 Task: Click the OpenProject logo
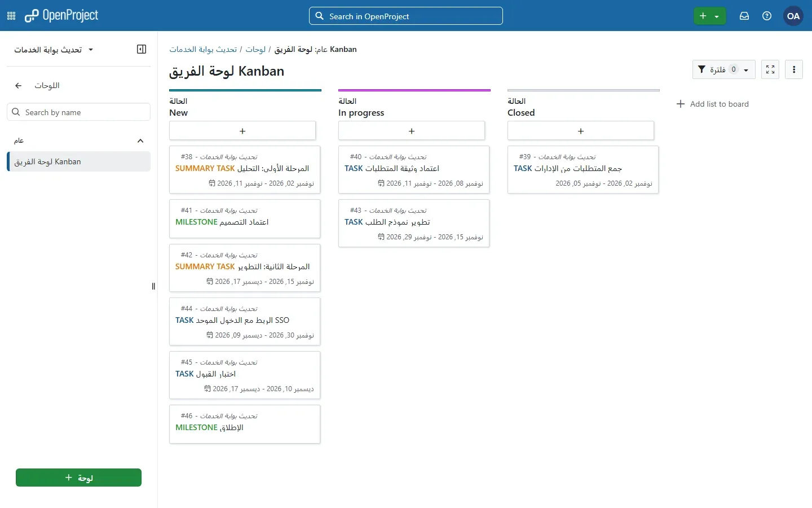pyautogui.click(x=61, y=16)
